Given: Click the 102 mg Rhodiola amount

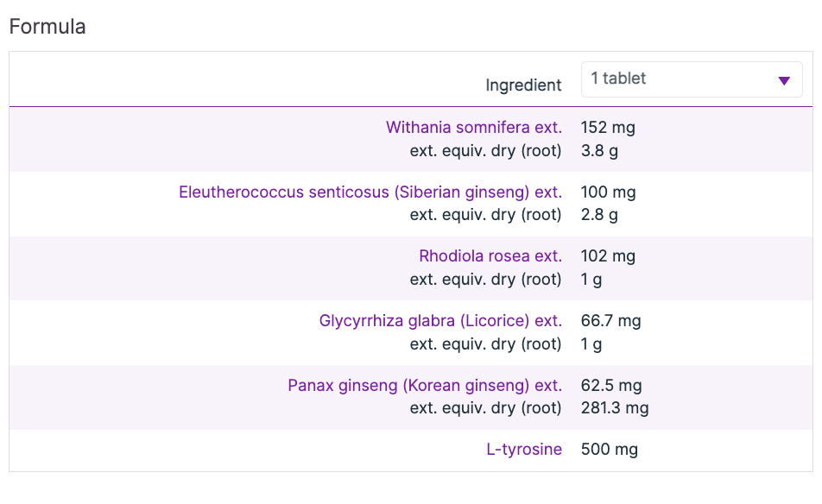Looking at the screenshot, I should 608,256.
